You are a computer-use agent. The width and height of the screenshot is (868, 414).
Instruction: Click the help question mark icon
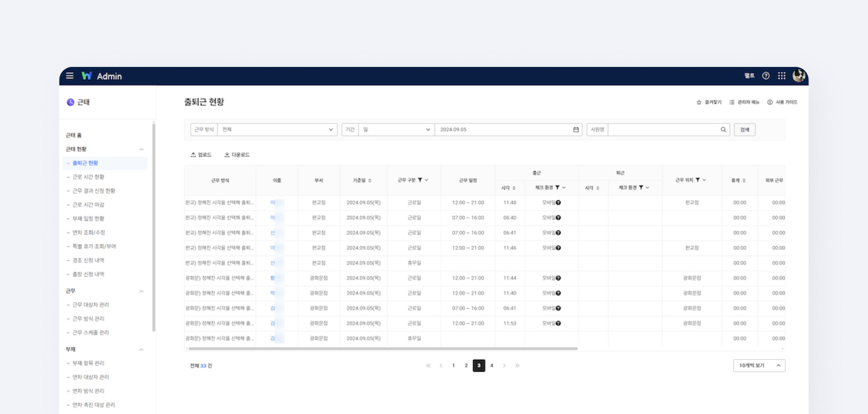click(x=766, y=76)
